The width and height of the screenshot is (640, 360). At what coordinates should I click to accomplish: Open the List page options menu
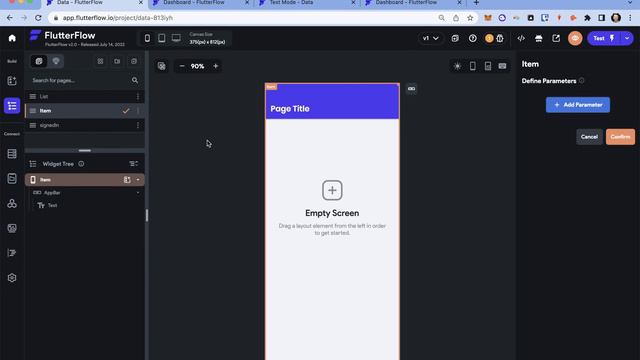[138, 96]
